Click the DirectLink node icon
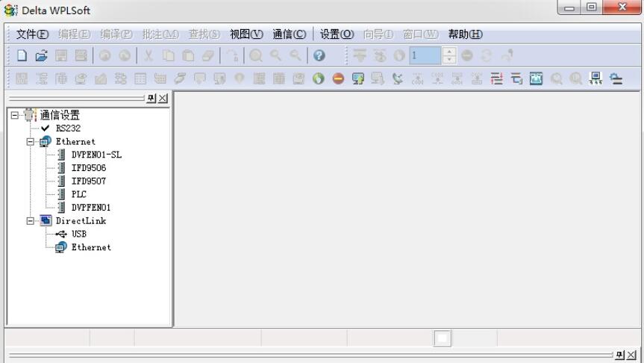This screenshot has width=644, height=363. click(x=46, y=221)
